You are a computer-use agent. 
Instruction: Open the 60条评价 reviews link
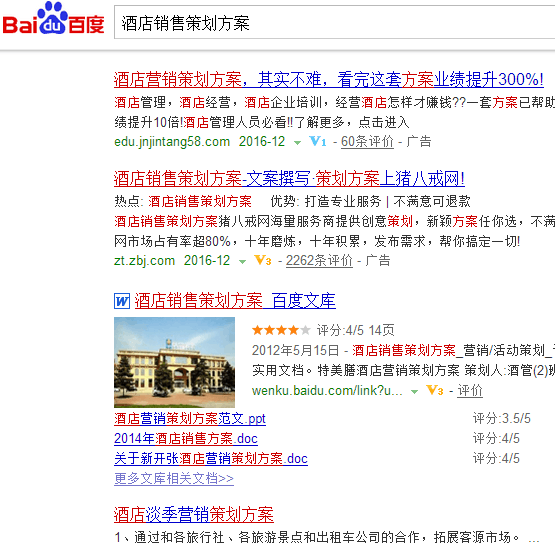pos(367,142)
